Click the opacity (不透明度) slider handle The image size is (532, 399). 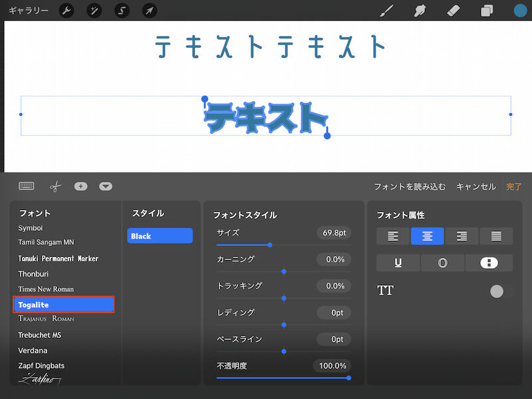tap(348, 378)
